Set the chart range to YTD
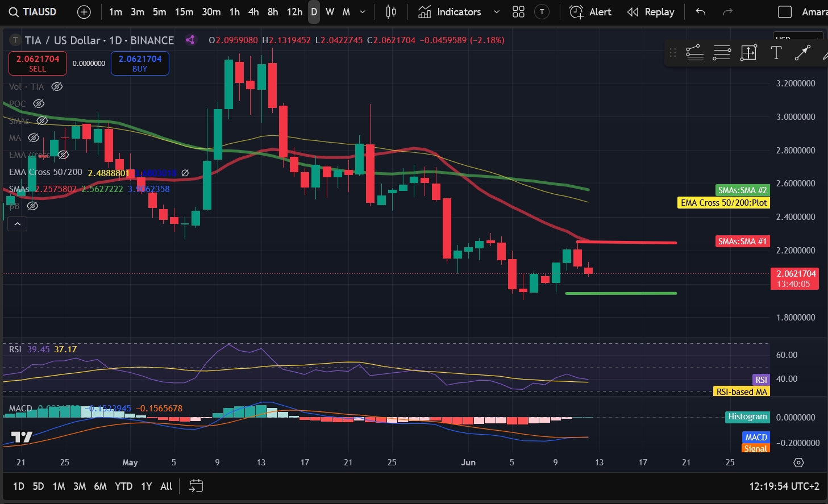This screenshot has width=828, height=504. pos(123,486)
